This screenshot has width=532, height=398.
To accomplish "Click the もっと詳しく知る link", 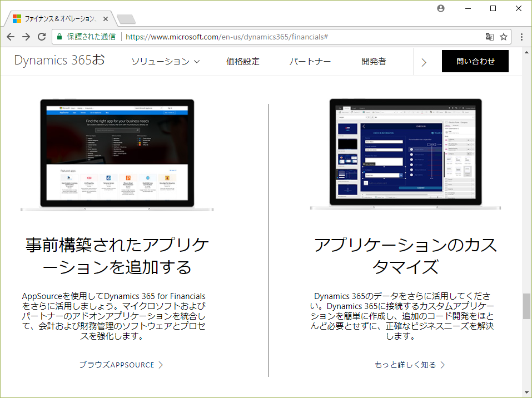I will click(x=410, y=365).
